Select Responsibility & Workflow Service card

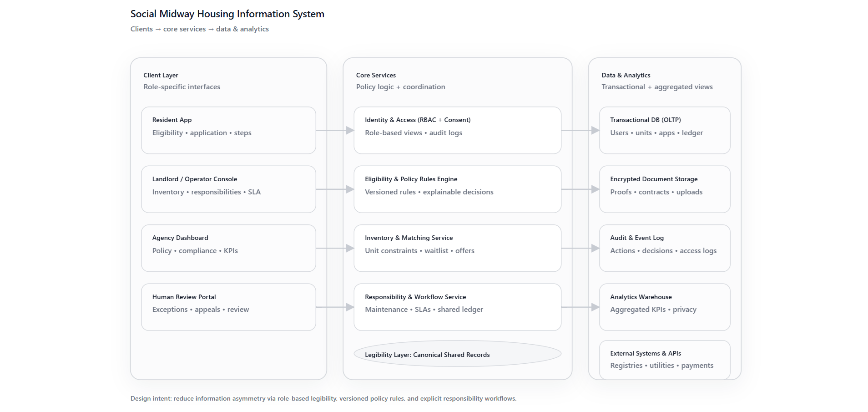pyautogui.click(x=458, y=307)
